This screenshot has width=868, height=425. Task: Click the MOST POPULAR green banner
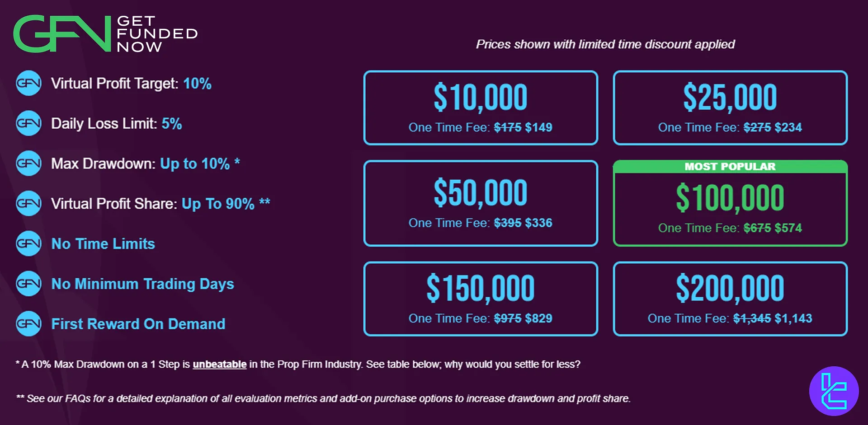[x=730, y=167]
